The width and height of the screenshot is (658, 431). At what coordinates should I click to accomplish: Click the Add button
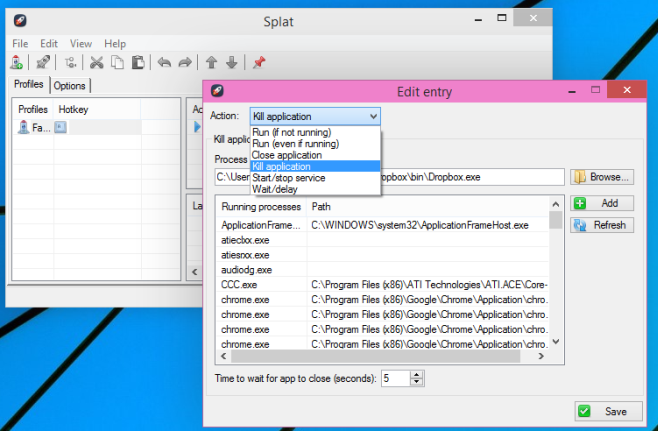tap(602, 203)
